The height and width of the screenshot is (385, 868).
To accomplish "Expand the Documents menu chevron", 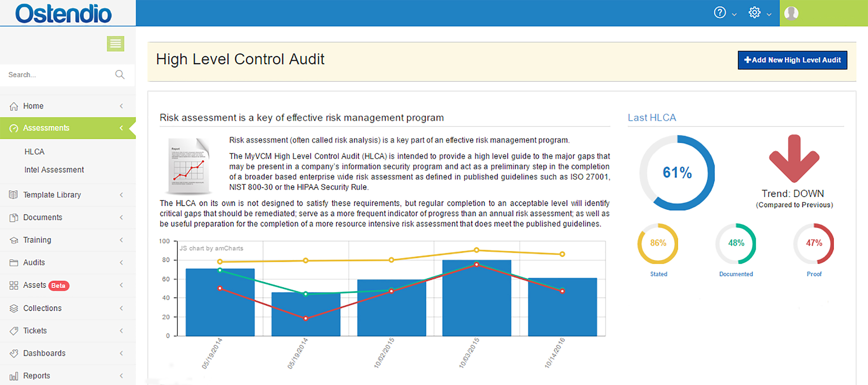I will [x=121, y=218].
